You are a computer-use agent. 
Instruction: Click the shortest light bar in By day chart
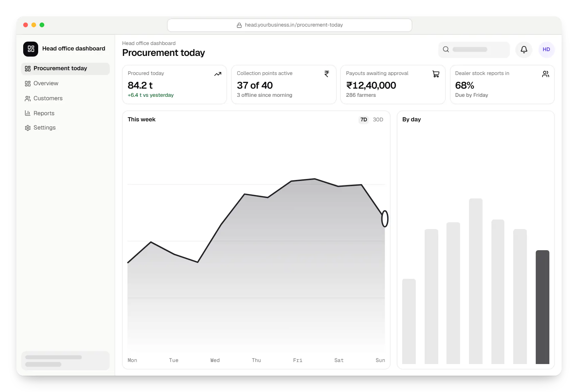(x=409, y=321)
